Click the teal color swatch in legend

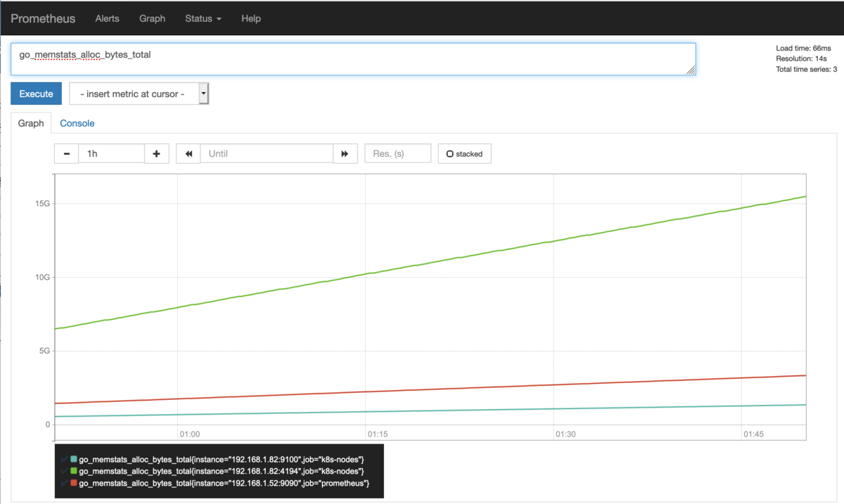coord(74,459)
